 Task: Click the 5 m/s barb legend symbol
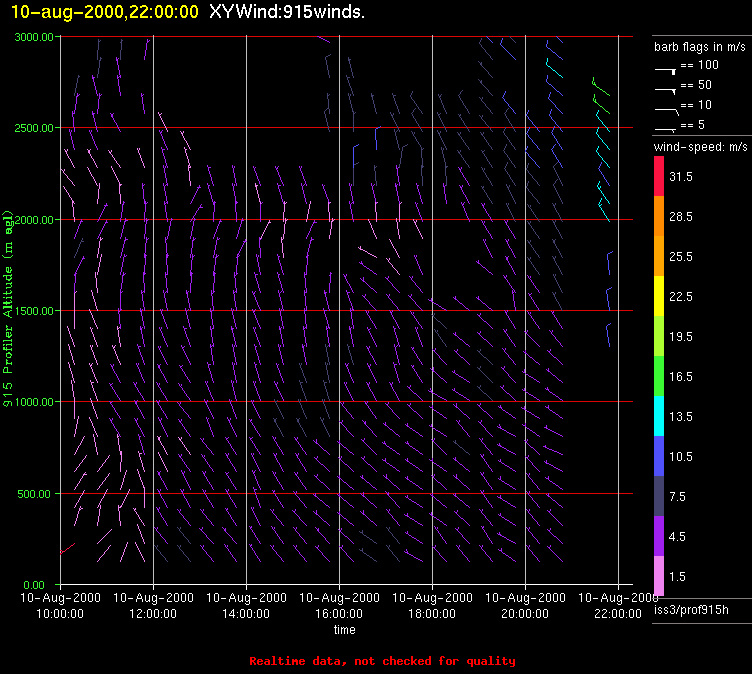point(666,127)
